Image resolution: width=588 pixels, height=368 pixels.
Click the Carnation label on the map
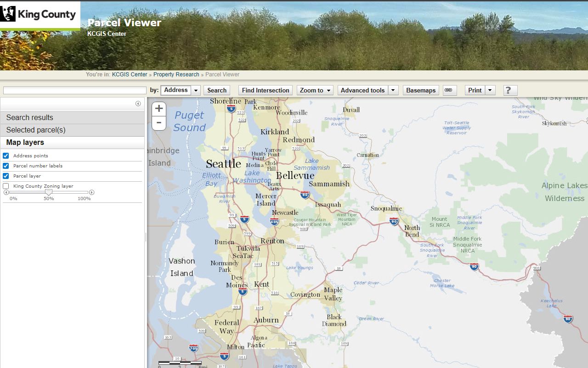pyautogui.click(x=367, y=155)
